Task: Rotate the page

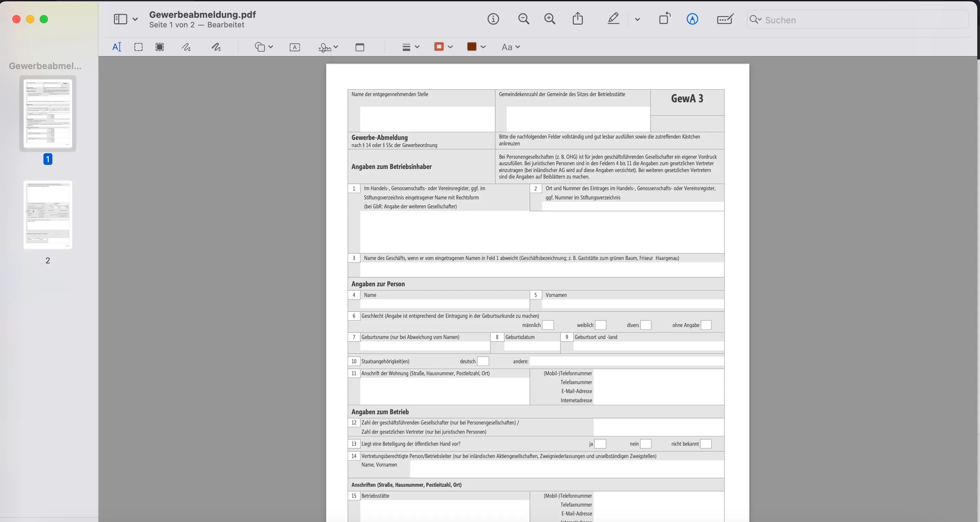Action: pos(664,18)
